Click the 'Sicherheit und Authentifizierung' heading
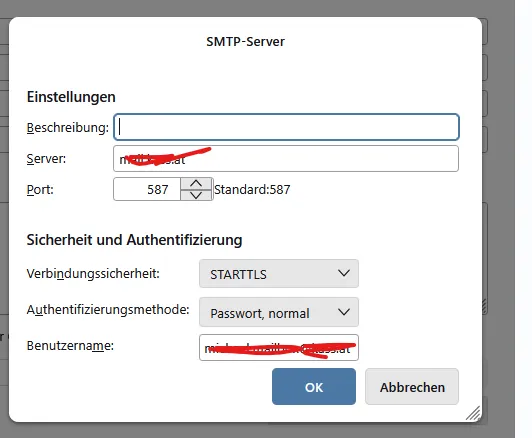The width and height of the screenshot is (532, 438). click(134, 240)
